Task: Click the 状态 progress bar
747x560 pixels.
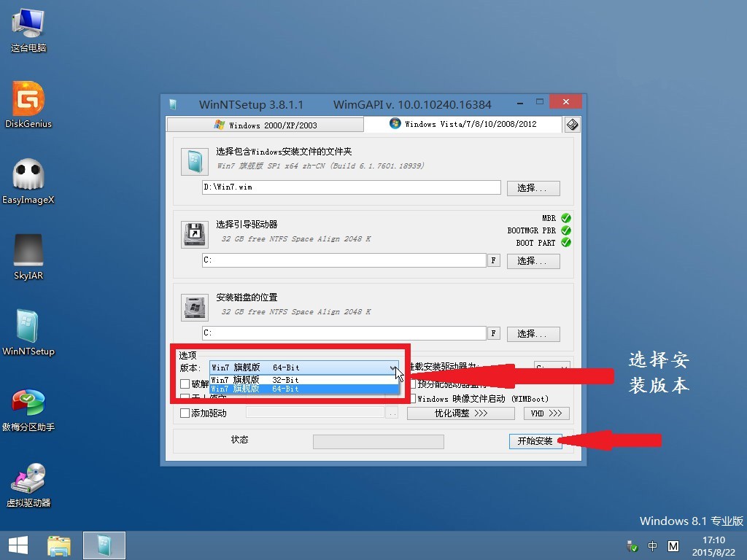Action: click(378, 441)
